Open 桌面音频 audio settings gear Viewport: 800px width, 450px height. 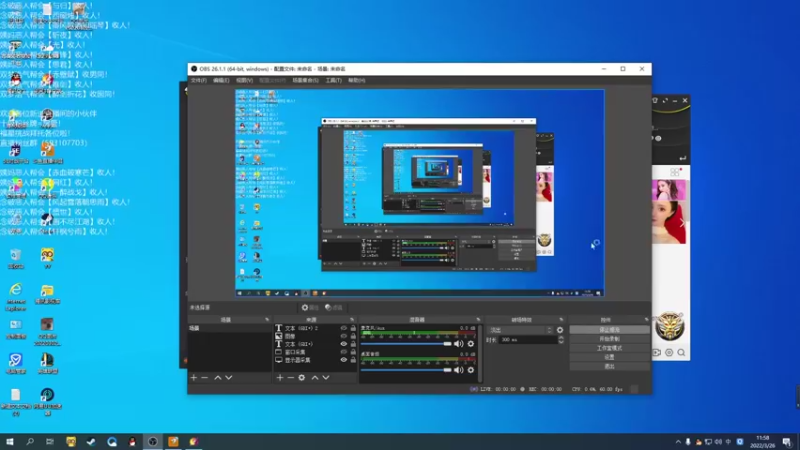coord(471,370)
